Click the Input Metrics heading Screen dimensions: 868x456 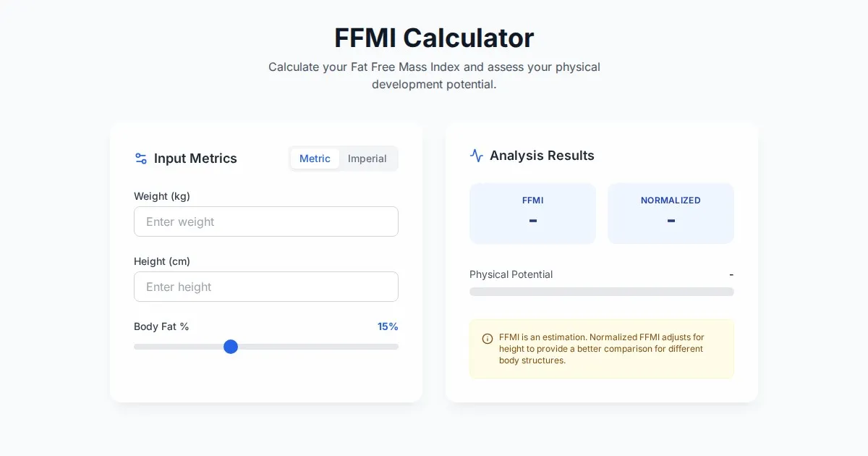click(x=195, y=159)
